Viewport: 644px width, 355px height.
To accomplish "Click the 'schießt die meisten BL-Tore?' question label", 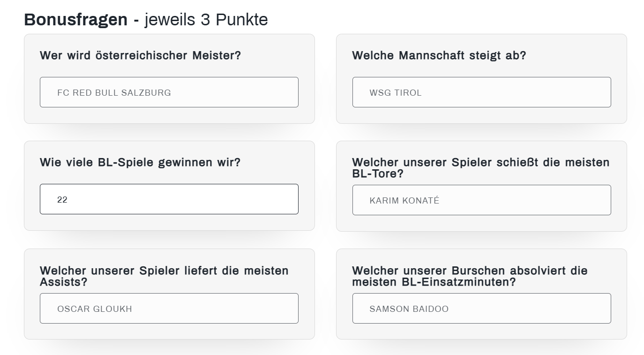I will (480, 167).
